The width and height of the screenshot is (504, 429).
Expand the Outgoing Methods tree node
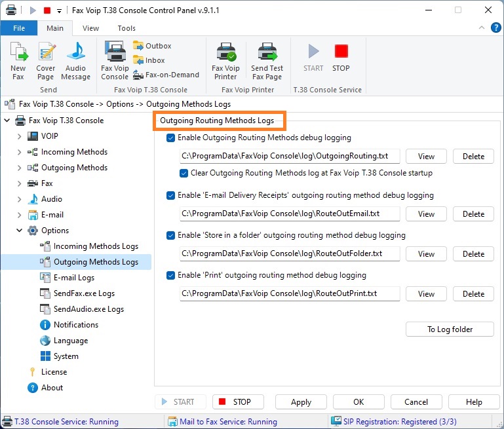pyautogui.click(x=19, y=168)
